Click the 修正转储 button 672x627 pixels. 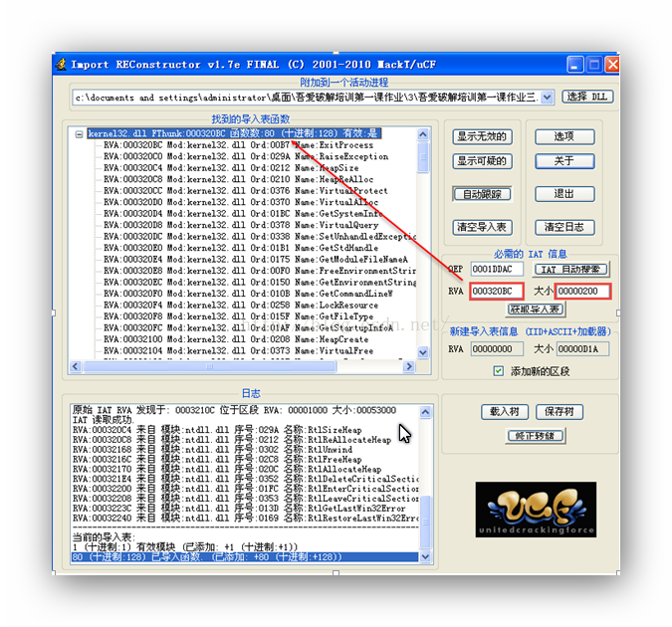(536, 436)
